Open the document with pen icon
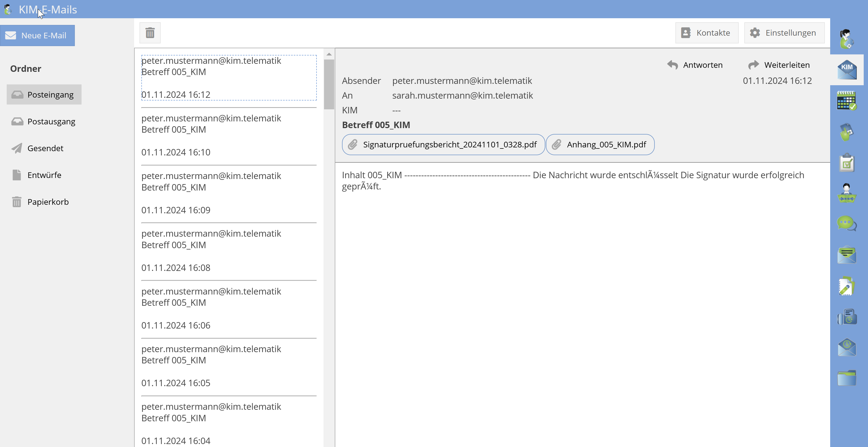 click(847, 286)
